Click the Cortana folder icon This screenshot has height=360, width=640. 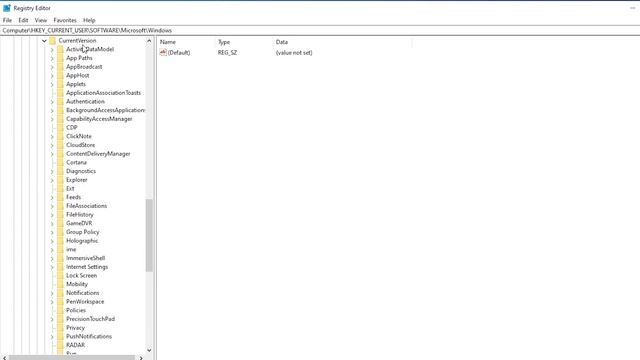(x=60, y=162)
